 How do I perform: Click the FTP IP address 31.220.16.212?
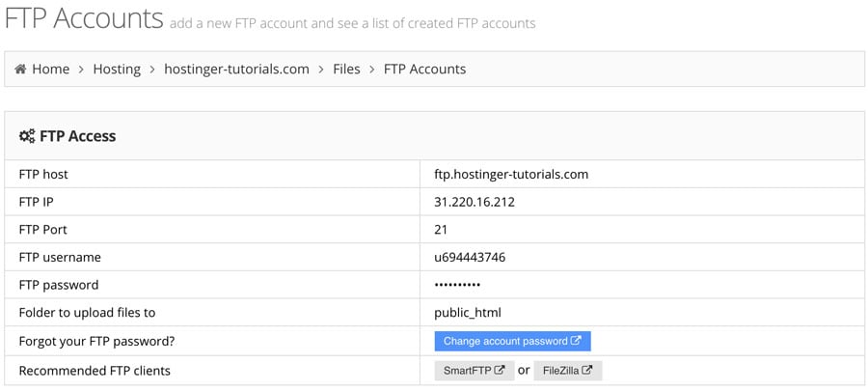click(475, 202)
